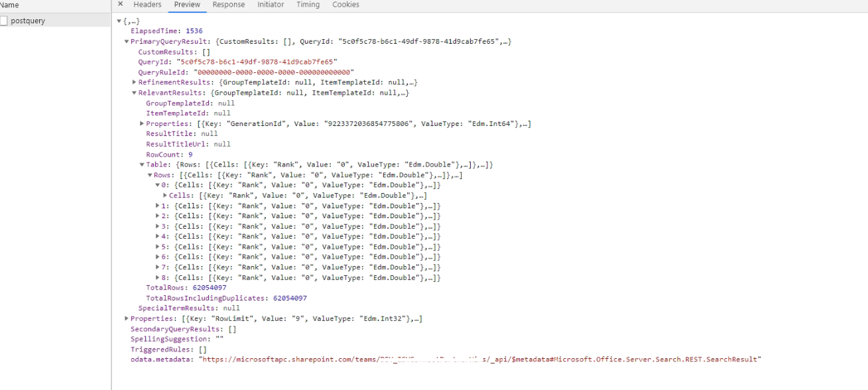Select the Preview tab
The height and width of the screenshot is (390, 868).
pos(187,5)
